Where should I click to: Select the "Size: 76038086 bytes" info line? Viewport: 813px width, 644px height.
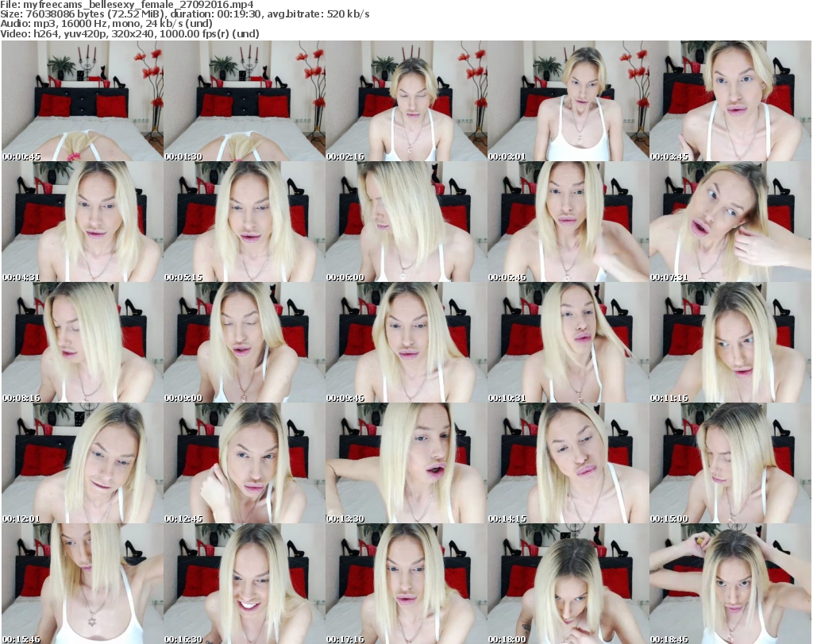(x=184, y=14)
